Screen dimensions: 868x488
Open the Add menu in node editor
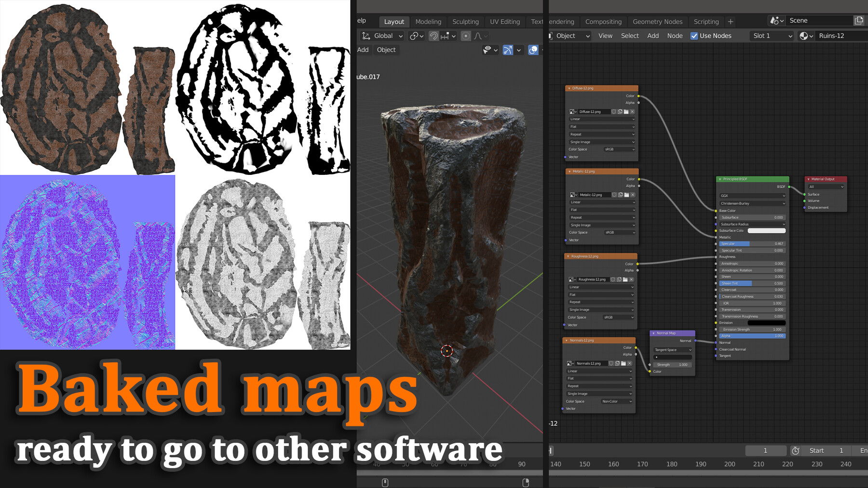[x=653, y=36]
